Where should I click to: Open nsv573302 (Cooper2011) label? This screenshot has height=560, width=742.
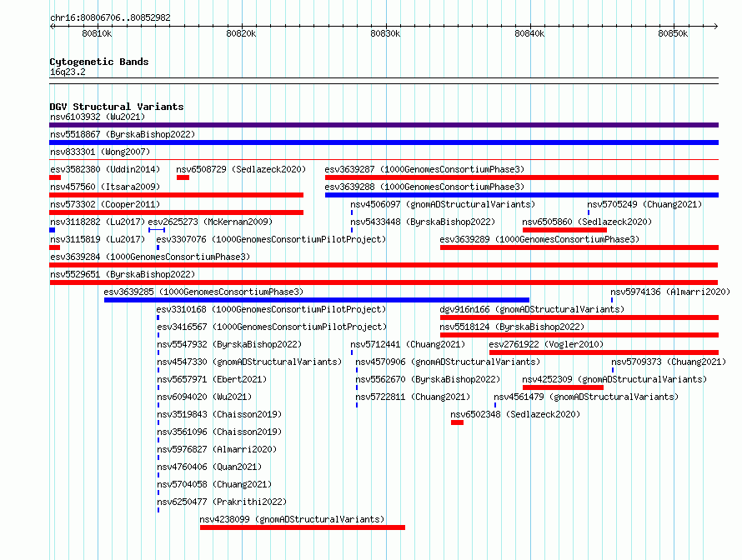pyautogui.click(x=105, y=204)
